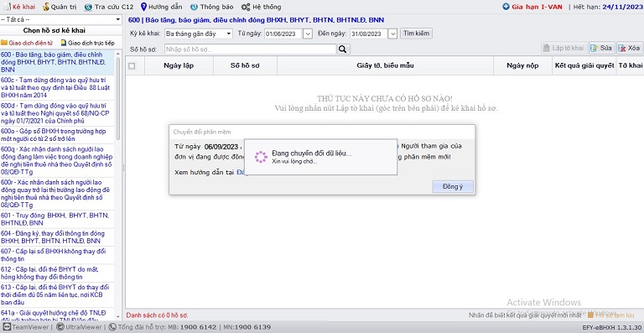Click the Ngày lập column header
This screenshot has height=333, width=644.
(x=179, y=65)
